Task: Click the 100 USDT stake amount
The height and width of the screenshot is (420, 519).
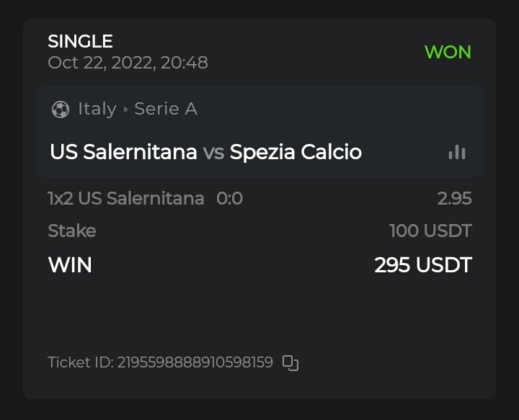Action: coord(430,231)
